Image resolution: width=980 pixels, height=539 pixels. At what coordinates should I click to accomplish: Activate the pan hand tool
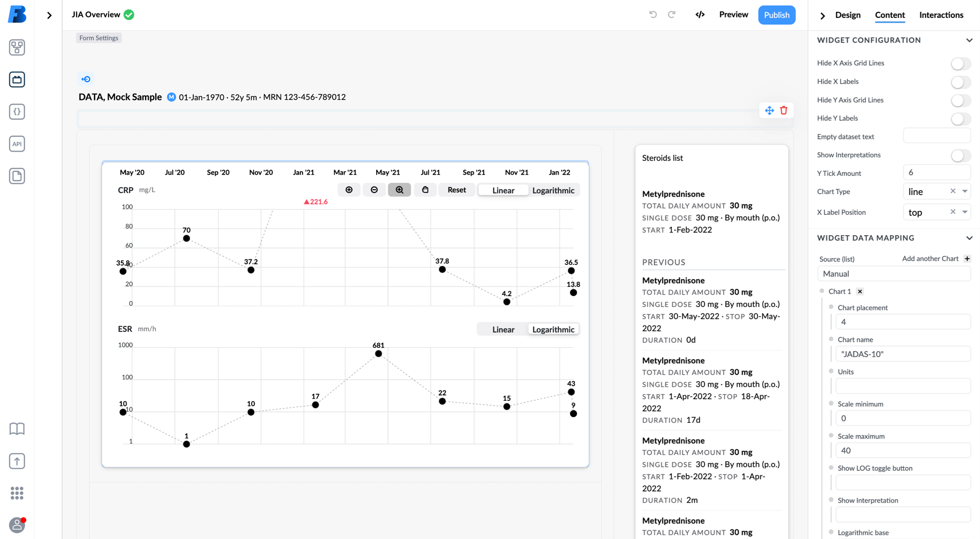coord(425,190)
